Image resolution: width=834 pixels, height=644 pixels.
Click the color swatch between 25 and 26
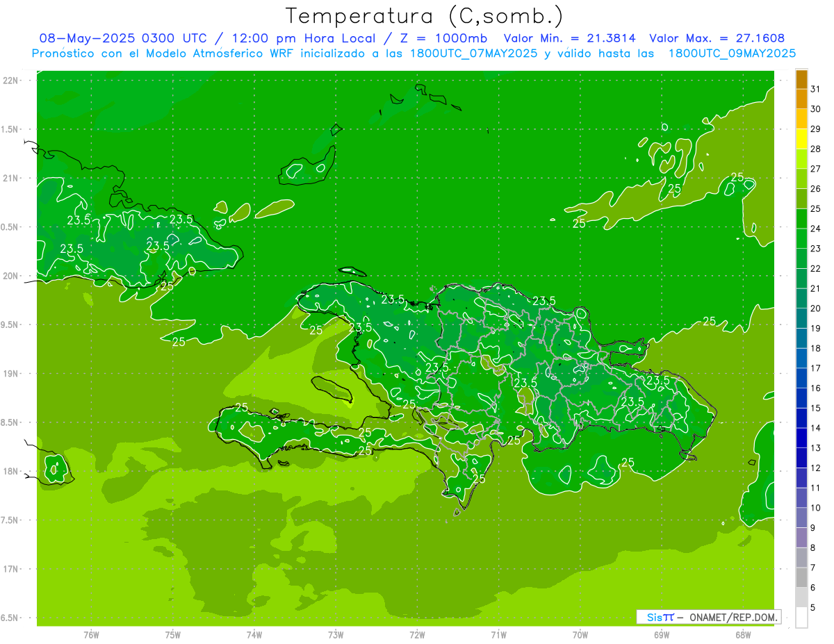click(801, 199)
